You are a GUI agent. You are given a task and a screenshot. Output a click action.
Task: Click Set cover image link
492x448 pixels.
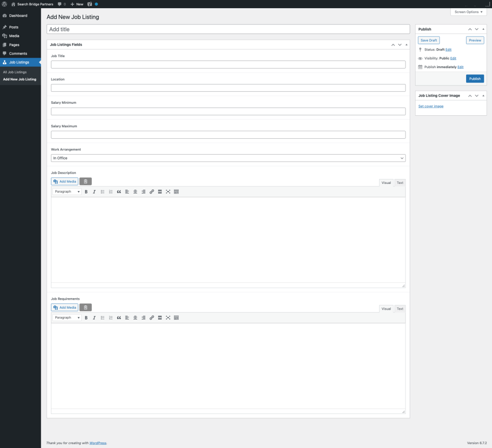point(431,106)
